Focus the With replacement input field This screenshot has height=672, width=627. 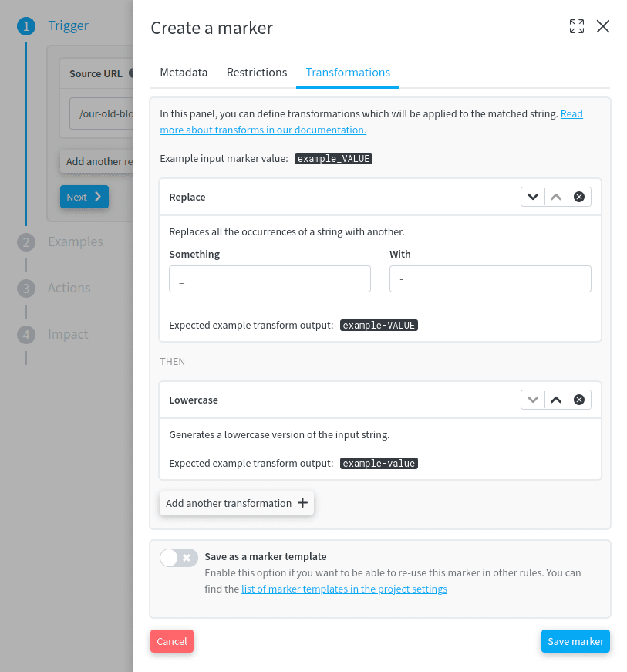pos(490,279)
